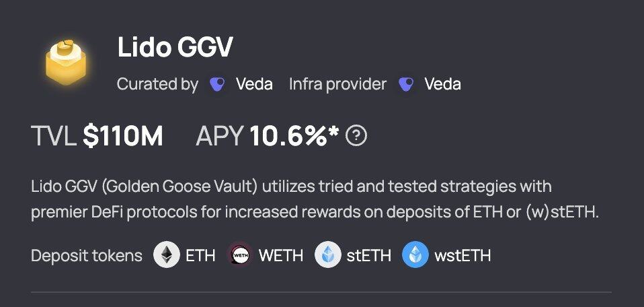Open the Veda curator link

tap(254, 84)
